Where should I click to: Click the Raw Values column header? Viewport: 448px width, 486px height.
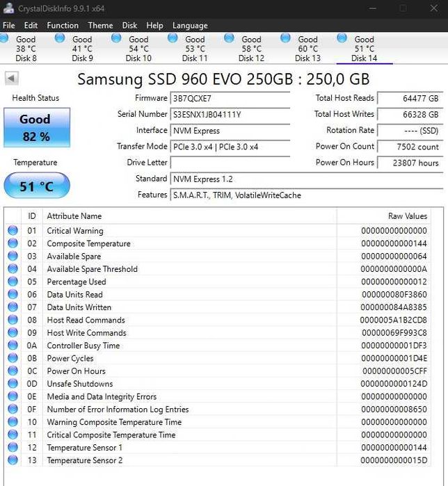(383, 216)
